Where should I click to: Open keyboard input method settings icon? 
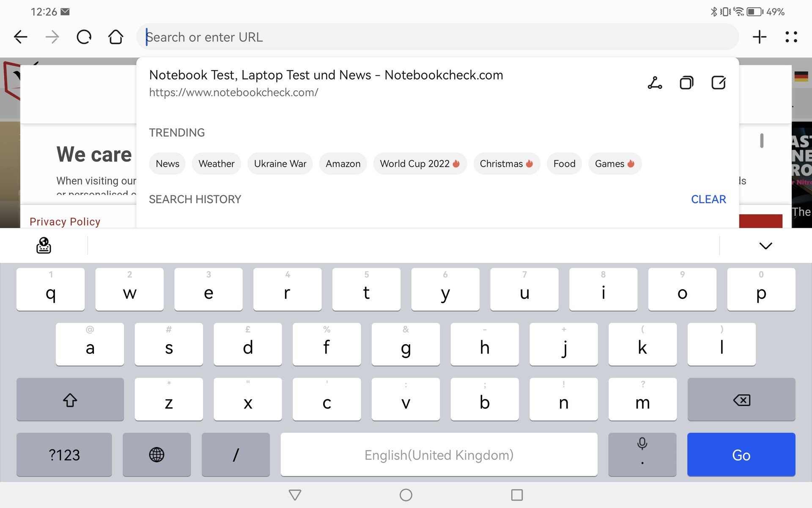(x=44, y=246)
